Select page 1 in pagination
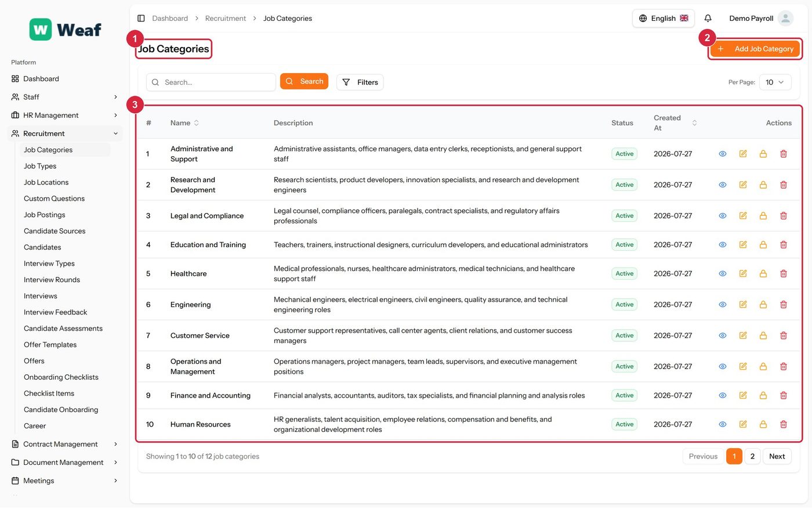The image size is (812, 509). coord(734,457)
